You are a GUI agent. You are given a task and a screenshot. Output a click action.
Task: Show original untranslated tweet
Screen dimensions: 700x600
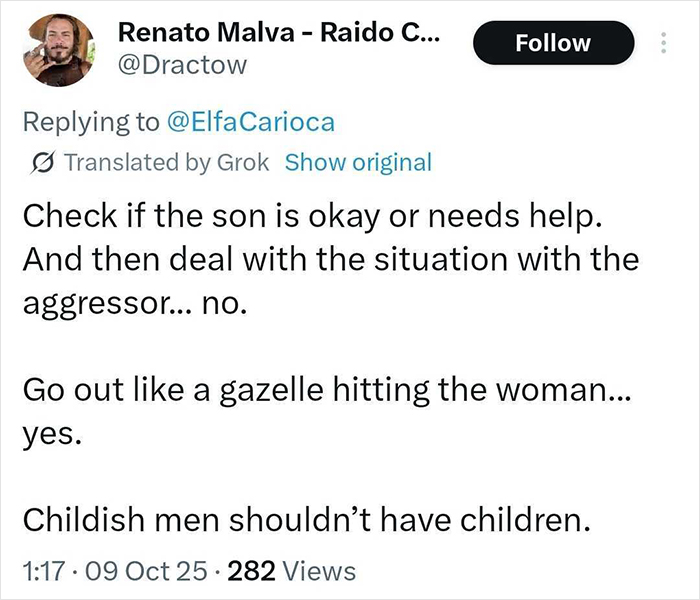click(x=358, y=163)
